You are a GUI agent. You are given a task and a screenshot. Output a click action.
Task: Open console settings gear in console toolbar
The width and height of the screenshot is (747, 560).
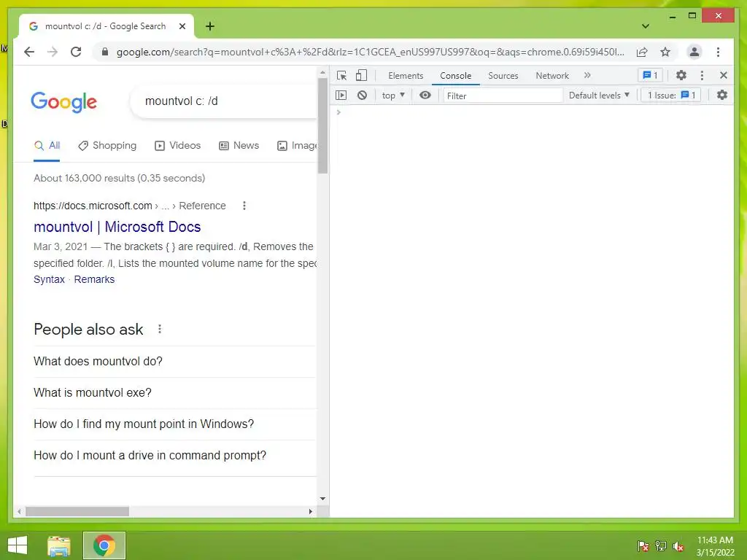[x=722, y=96]
